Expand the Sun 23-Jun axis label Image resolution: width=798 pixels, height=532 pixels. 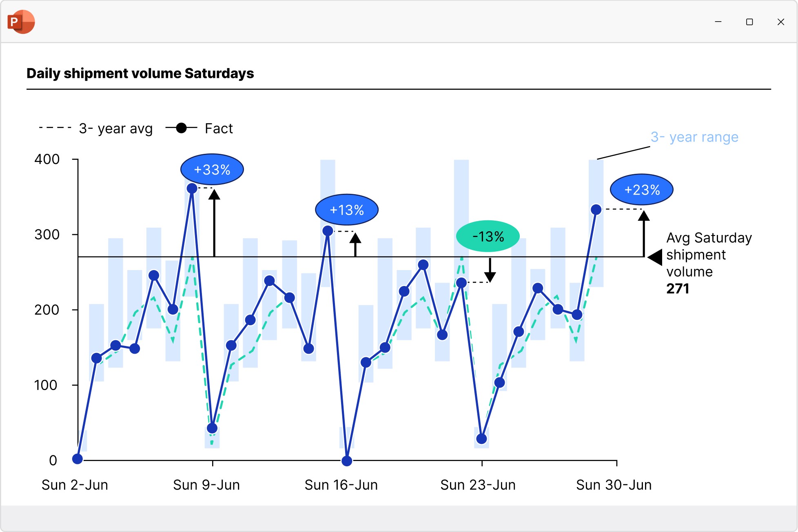pyautogui.click(x=478, y=485)
